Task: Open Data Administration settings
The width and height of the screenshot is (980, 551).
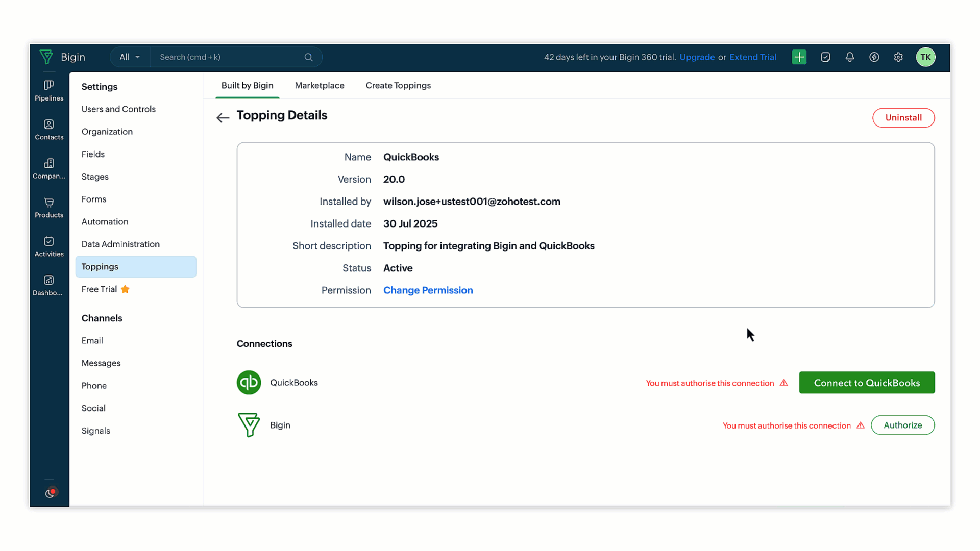Action: click(120, 244)
